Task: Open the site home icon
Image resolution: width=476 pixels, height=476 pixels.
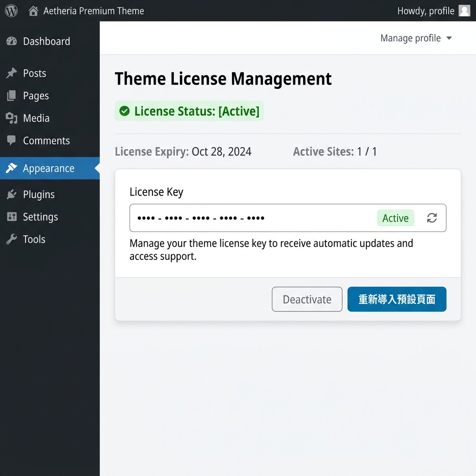Action: (x=33, y=11)
